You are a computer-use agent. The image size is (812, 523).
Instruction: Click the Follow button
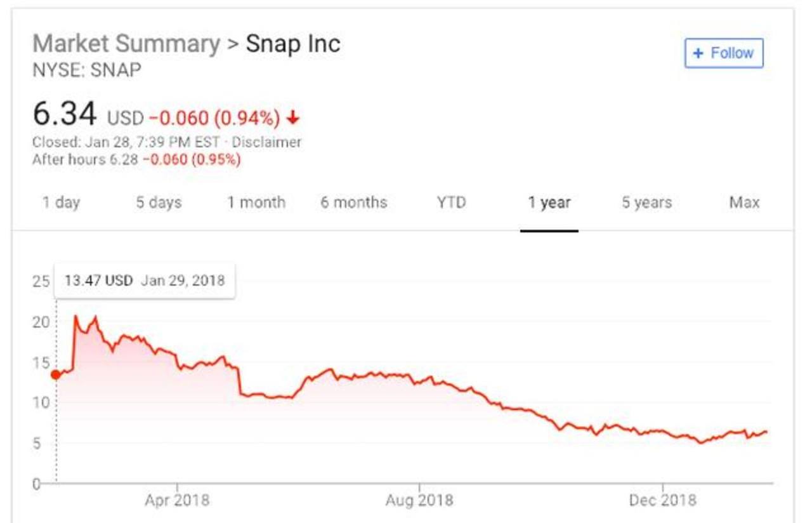coord(725,53)
